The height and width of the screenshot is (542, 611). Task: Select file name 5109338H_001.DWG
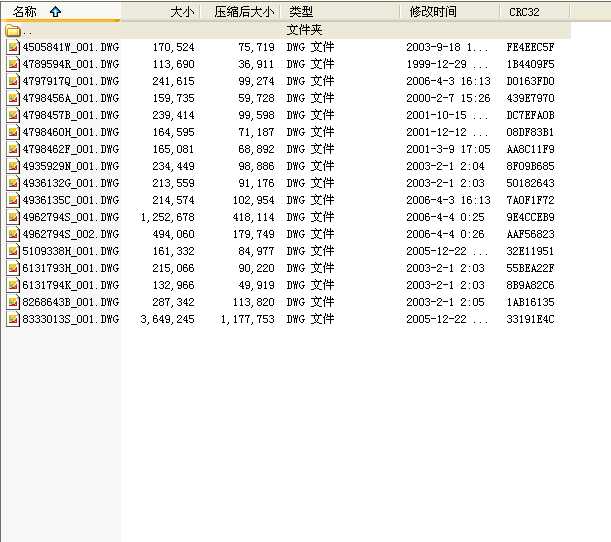71,251
